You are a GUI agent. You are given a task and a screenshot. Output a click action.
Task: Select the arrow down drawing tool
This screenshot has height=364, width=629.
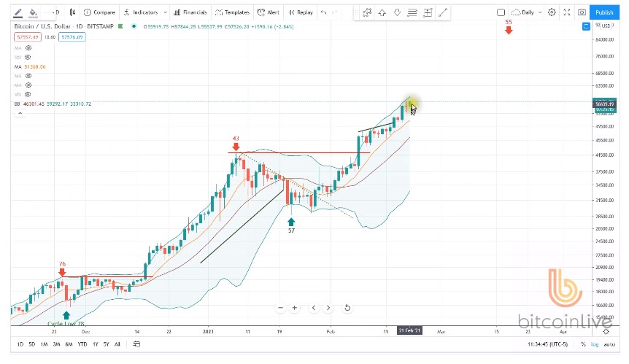click(x=397, y=12)
